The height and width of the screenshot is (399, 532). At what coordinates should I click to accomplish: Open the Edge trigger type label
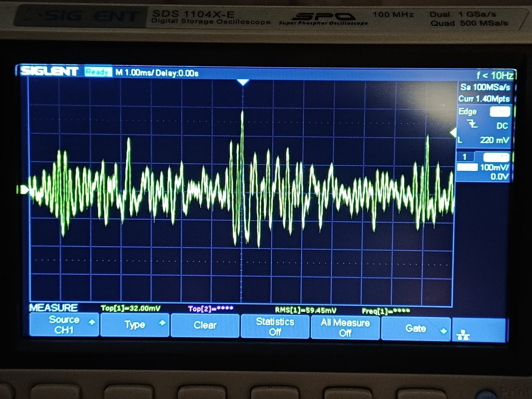click(467, 112)
